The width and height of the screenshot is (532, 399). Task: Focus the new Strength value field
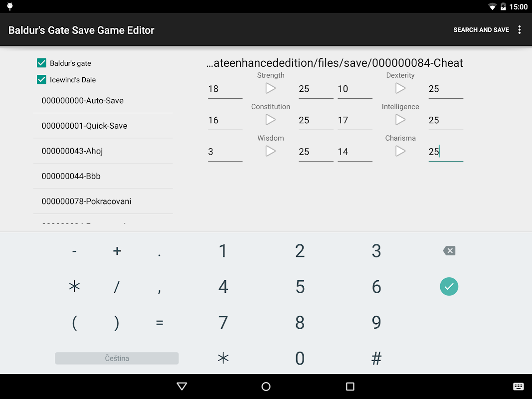[x=316, y=89]
